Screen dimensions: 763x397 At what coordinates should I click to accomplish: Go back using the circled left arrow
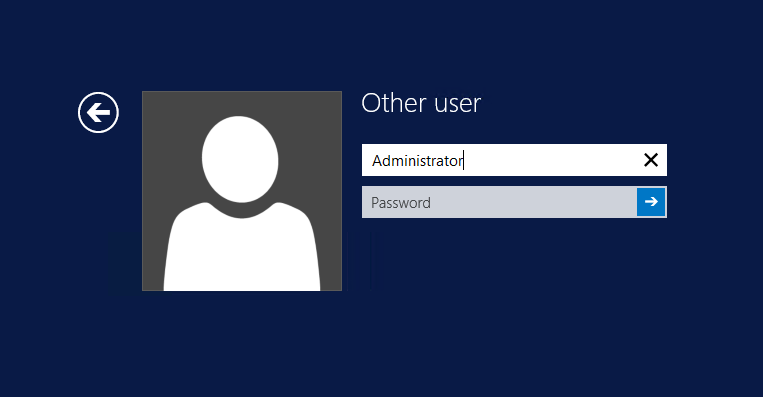[x=98, y=112]
